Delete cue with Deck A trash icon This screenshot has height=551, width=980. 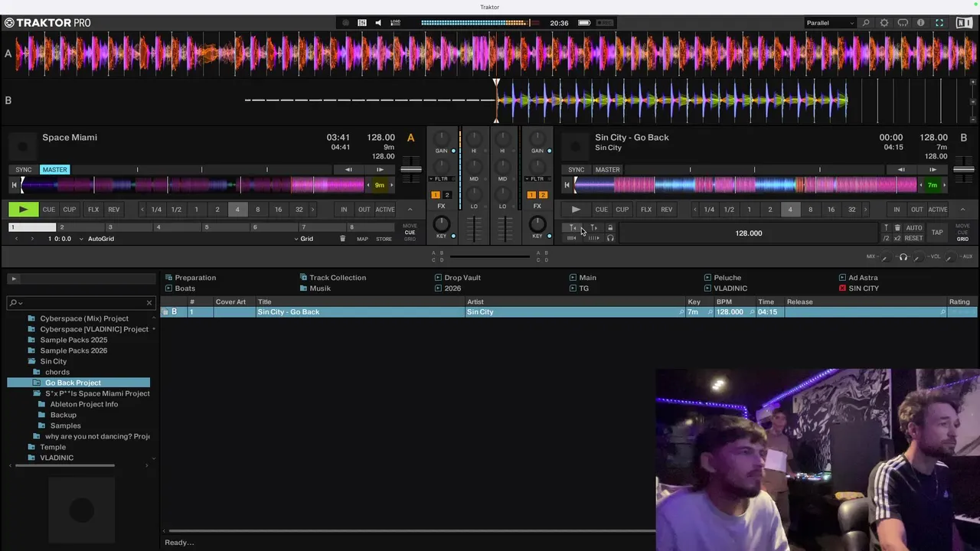coord(342,239)
